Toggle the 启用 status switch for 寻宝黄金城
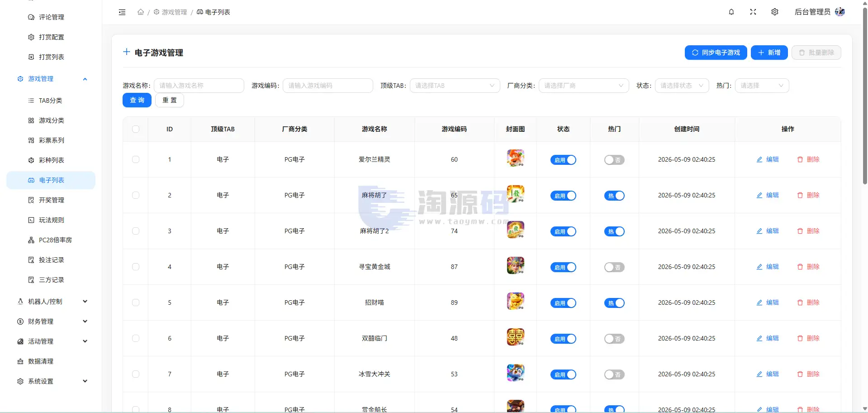868x413 pixels. pyautogui.click(x=563, y=267)
